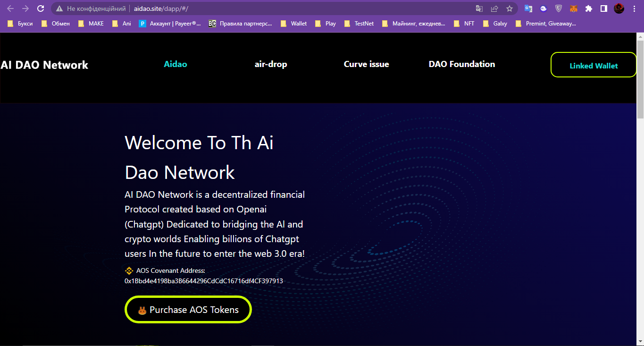Open the Curve issue page
Screen dimensions: 644x346
[366, 64]
